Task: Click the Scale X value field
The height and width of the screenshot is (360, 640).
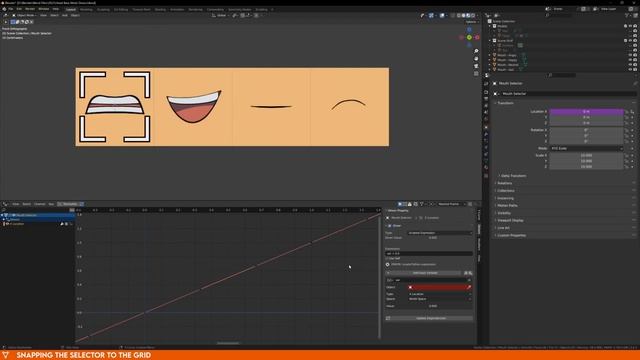Action: pos(587,156)
